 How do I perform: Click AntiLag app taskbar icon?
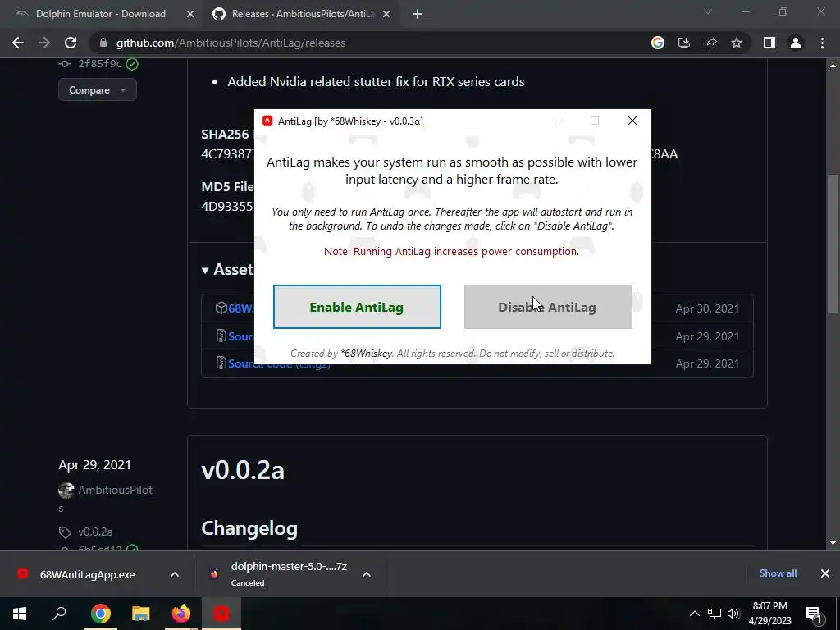(x=221, y=614)
